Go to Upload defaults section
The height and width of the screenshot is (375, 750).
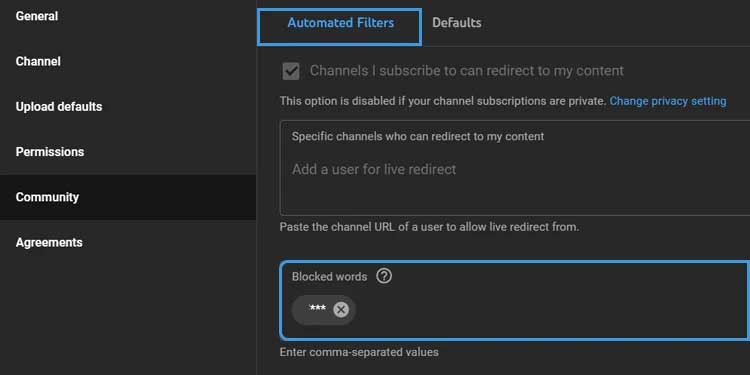(59, 107)
